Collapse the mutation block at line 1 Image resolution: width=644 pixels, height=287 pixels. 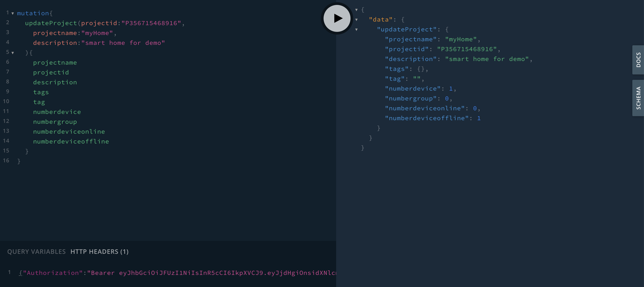[x=13, y=13]
